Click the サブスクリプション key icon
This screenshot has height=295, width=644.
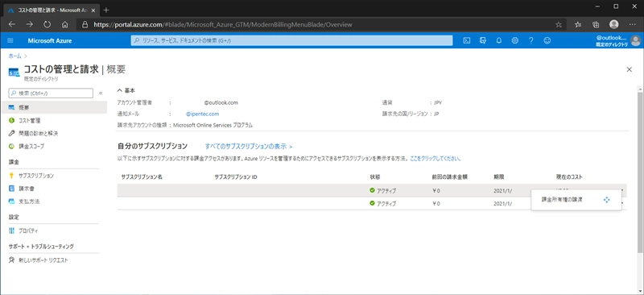(11, 176)
